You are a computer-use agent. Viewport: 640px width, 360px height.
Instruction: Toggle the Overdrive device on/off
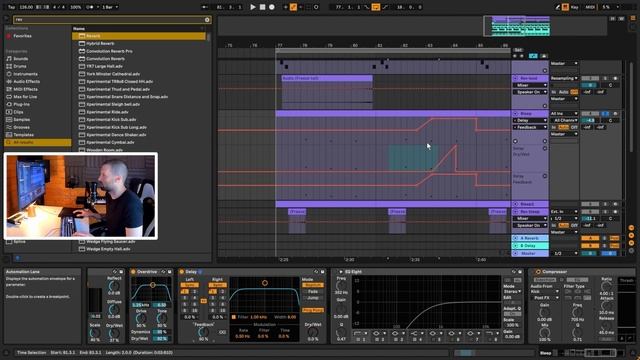(x=133, y=271)
